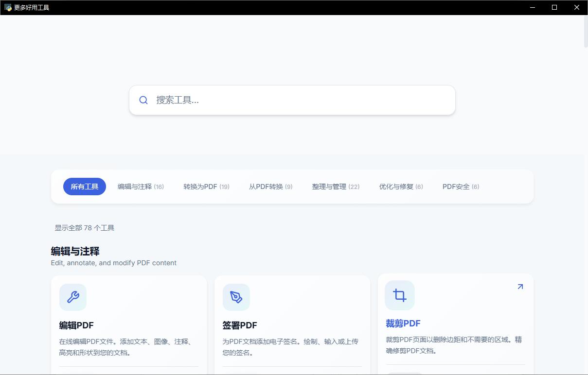
Task: Click inside the 搜索工具 search field
Action: (x=292, y=100)
